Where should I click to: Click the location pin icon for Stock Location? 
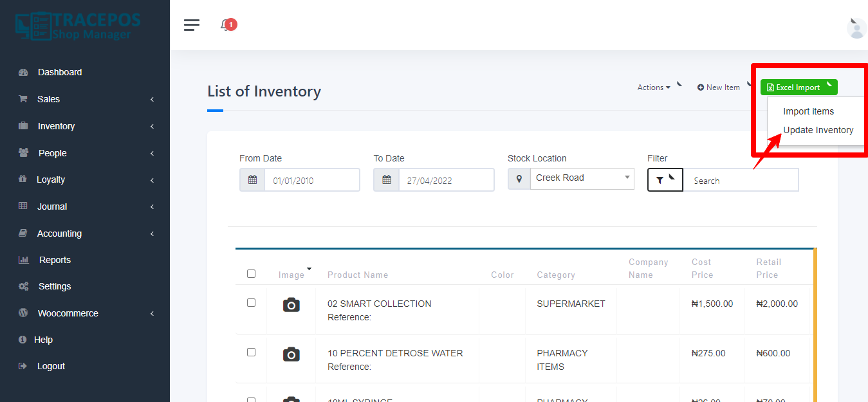click(x=519, y=178)
